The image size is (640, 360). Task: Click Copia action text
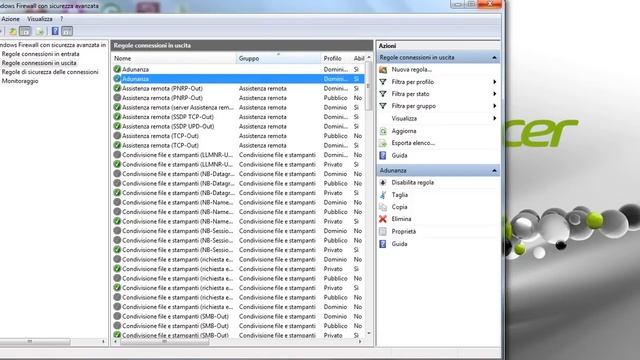tap(399, 207)
